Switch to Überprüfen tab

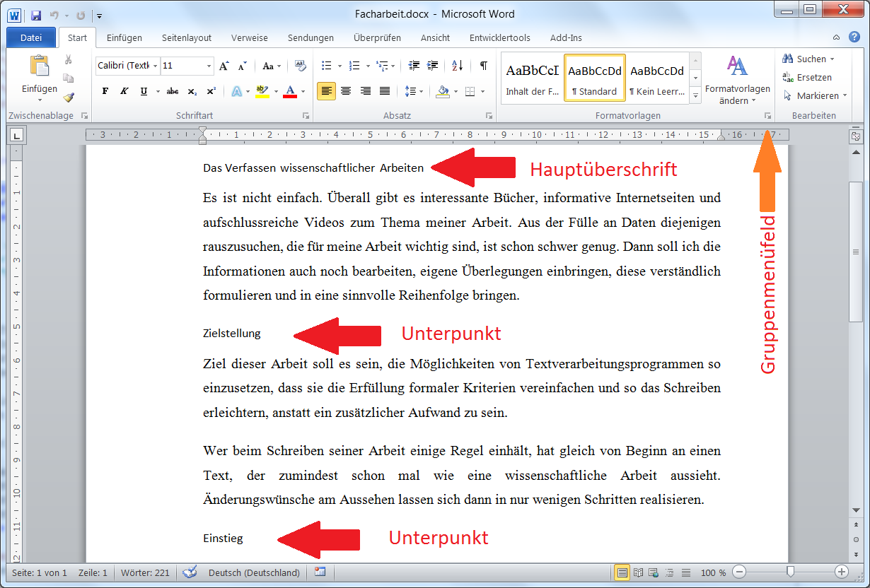point(377,38)
